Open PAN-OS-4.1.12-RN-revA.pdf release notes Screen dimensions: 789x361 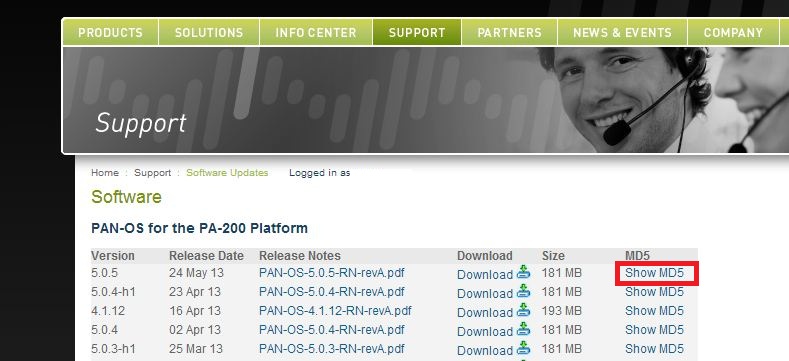(335, 311)
